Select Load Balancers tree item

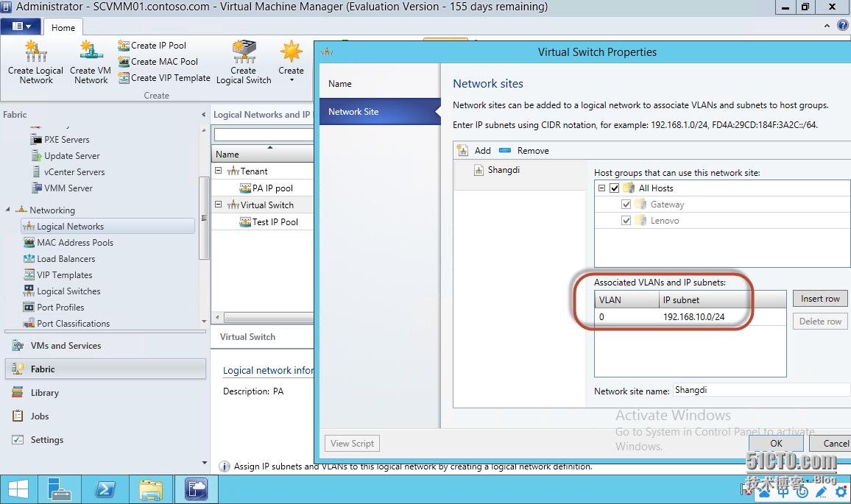click(60, 259)
